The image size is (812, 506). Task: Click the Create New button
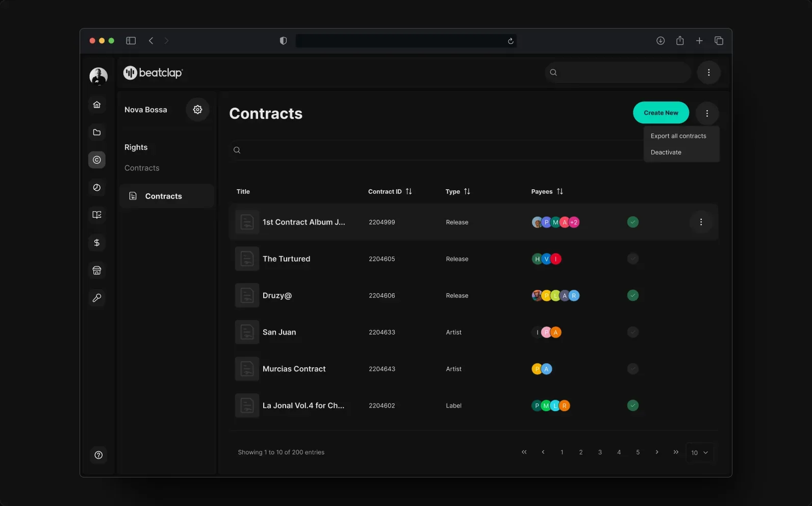coord(661,113)
